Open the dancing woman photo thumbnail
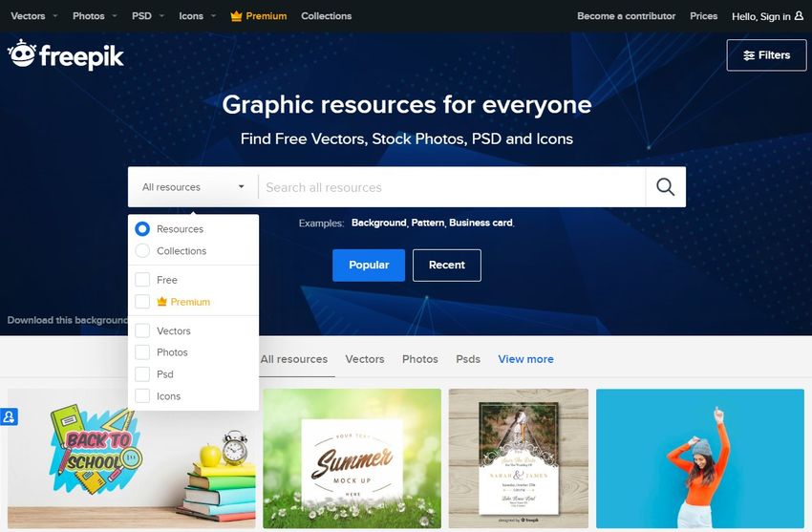This screenshot has width=812, height=532. (x=700, y=458)
